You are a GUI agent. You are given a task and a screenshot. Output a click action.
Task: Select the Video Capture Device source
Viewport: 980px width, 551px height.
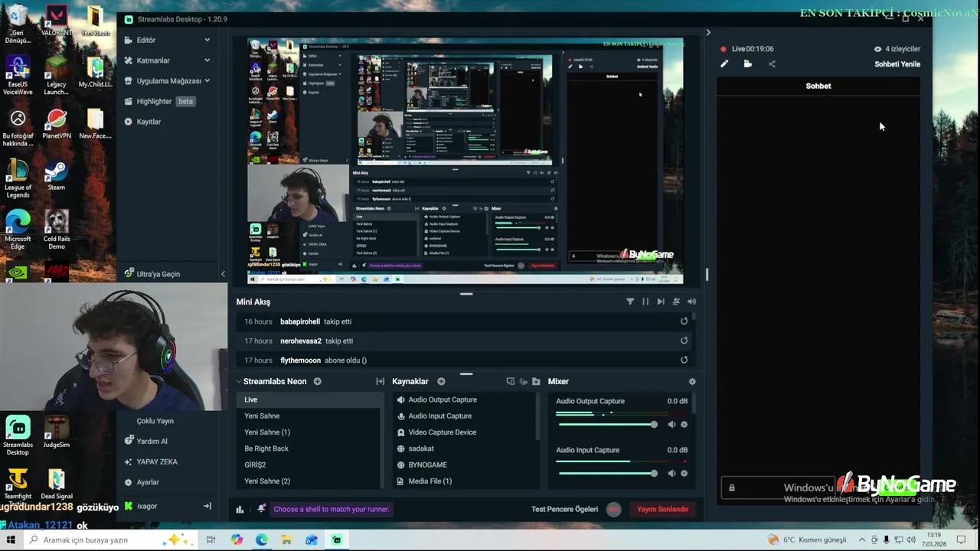click(465, 432)
